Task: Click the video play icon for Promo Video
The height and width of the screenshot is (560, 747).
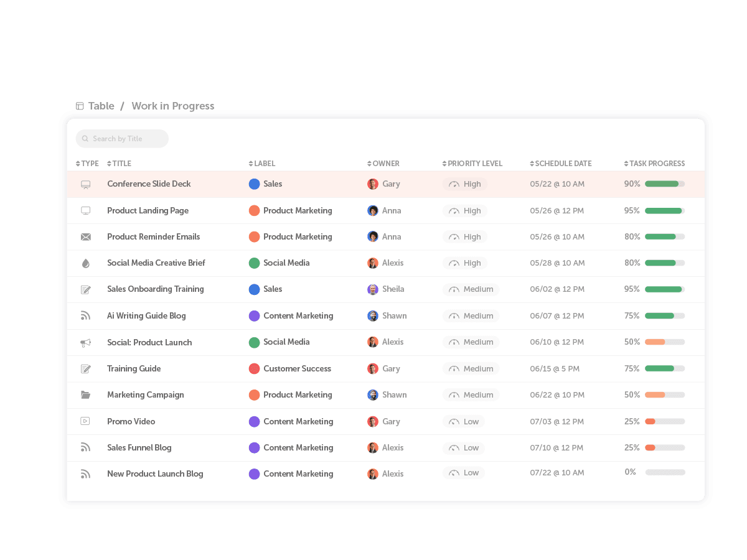Action: point(85,421)
